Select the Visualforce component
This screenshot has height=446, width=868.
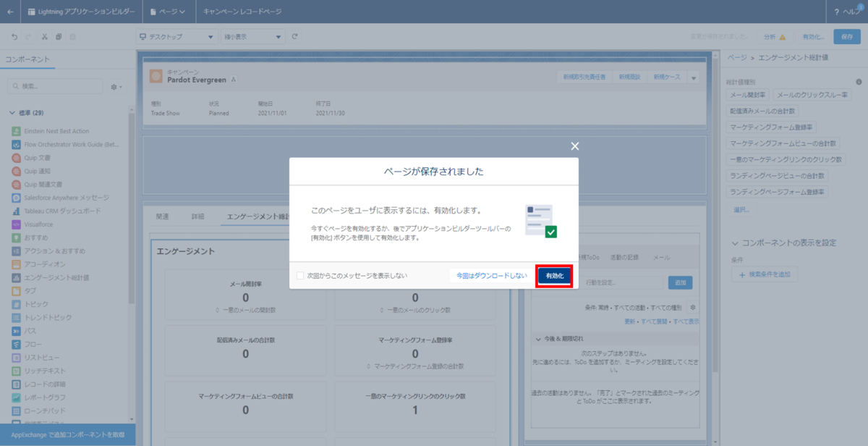pyautogui.click(x=41, y=223)
